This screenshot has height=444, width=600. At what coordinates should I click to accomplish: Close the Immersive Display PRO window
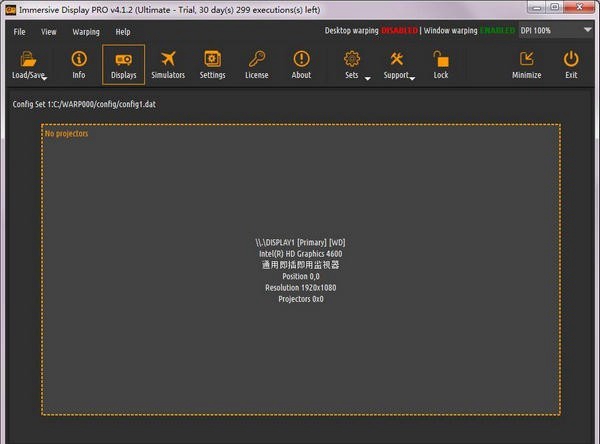coord(580,7)
